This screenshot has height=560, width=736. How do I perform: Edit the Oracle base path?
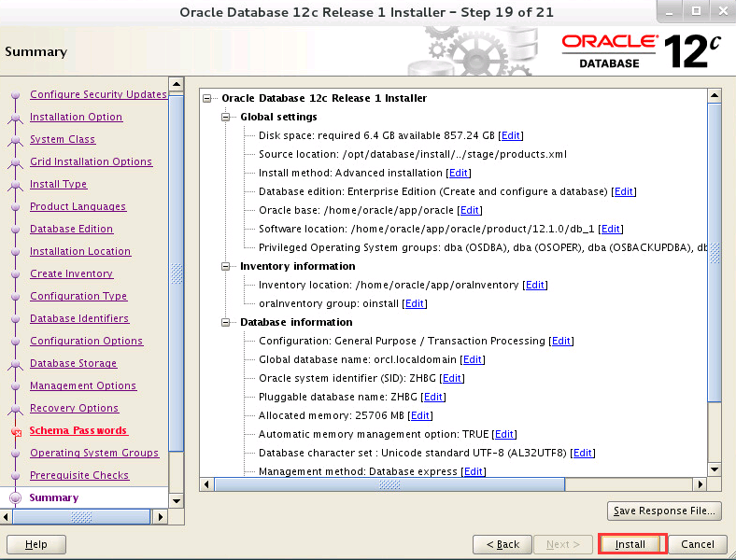point(470,210)
